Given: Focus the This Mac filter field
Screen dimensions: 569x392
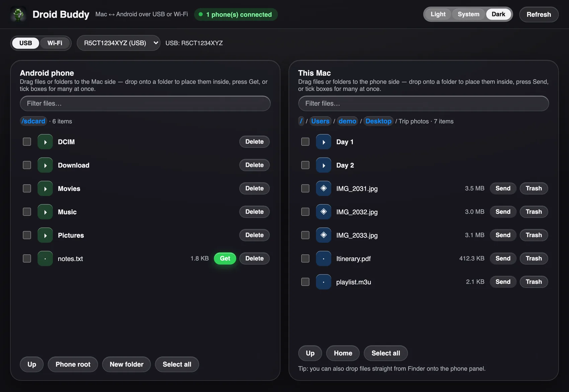Looking at the screenshot, I should click(423, 103).
